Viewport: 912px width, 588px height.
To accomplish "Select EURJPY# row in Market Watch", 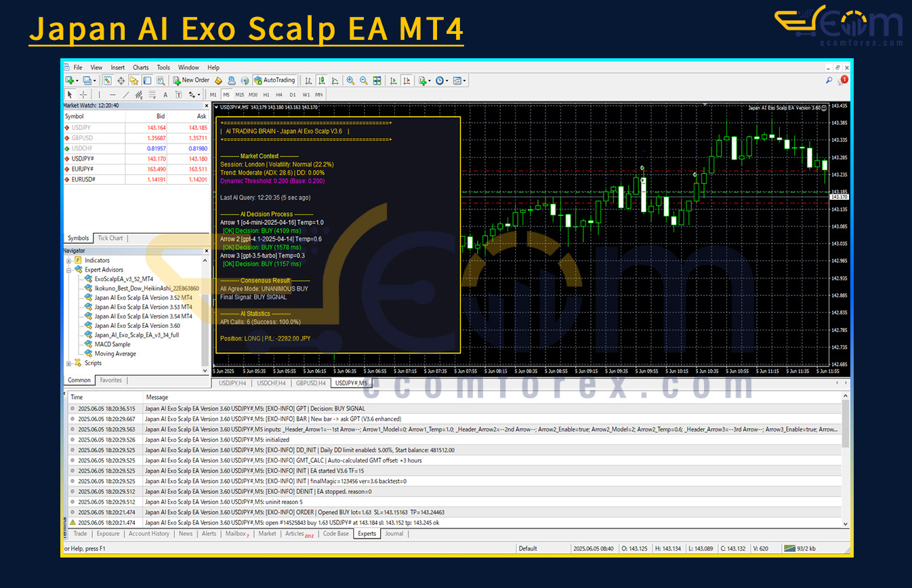I will tap(136, 169).
